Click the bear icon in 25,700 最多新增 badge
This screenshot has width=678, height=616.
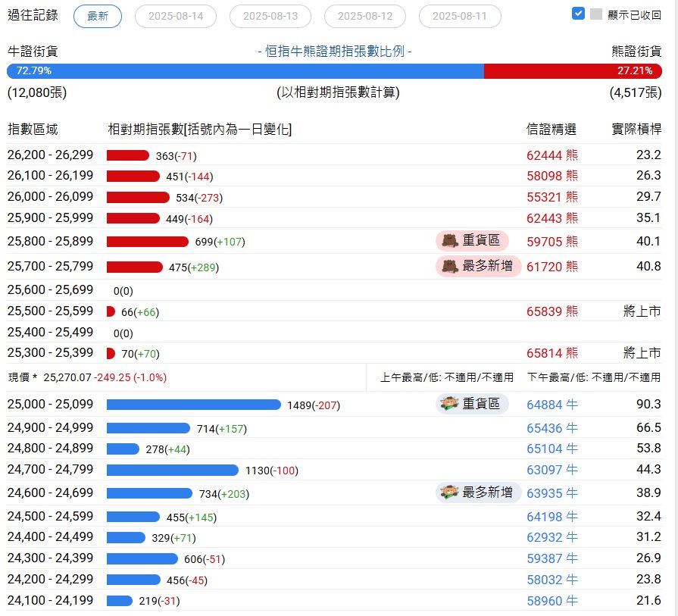click(450, 266)
